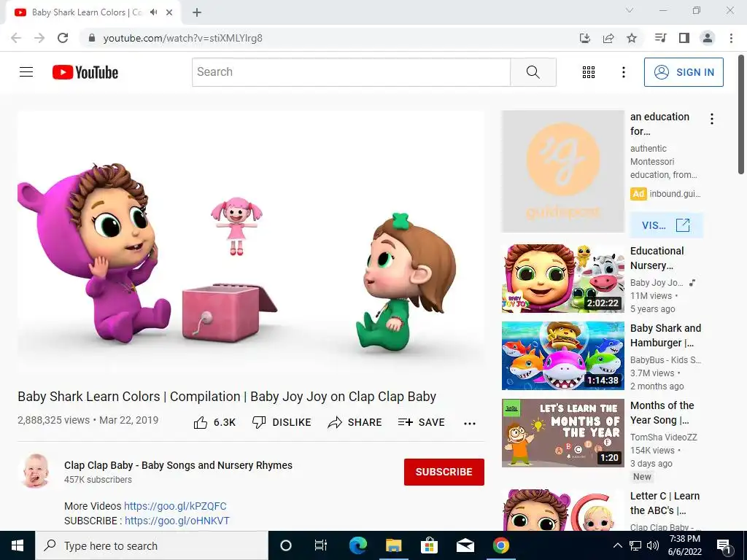Open Task View on taskbar
Screen dimensions: 747x560
[321, 545]
